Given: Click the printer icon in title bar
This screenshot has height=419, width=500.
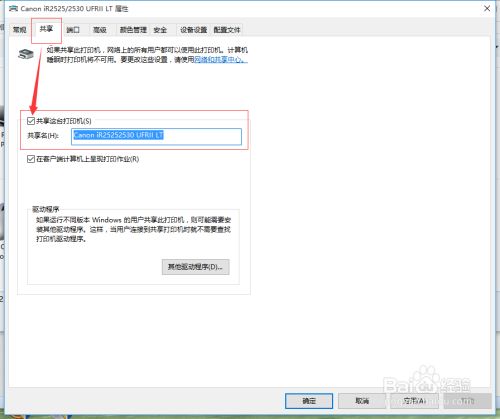Looking at the screenshot, I should coord(13,9).
